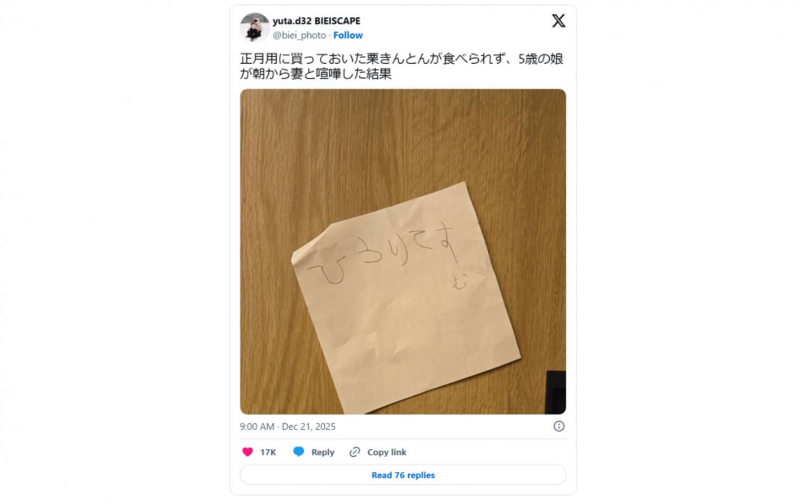Open the author's profile avatar

click(x=254, y=27)
